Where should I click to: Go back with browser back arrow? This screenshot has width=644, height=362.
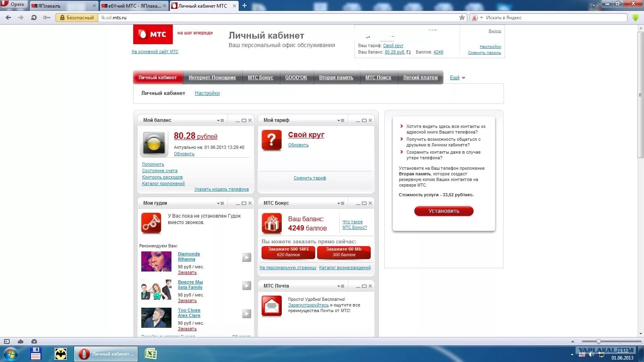click(8, 18)
